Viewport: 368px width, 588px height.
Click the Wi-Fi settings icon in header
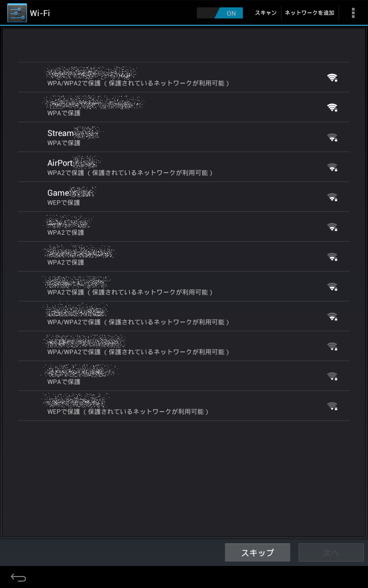17,13
